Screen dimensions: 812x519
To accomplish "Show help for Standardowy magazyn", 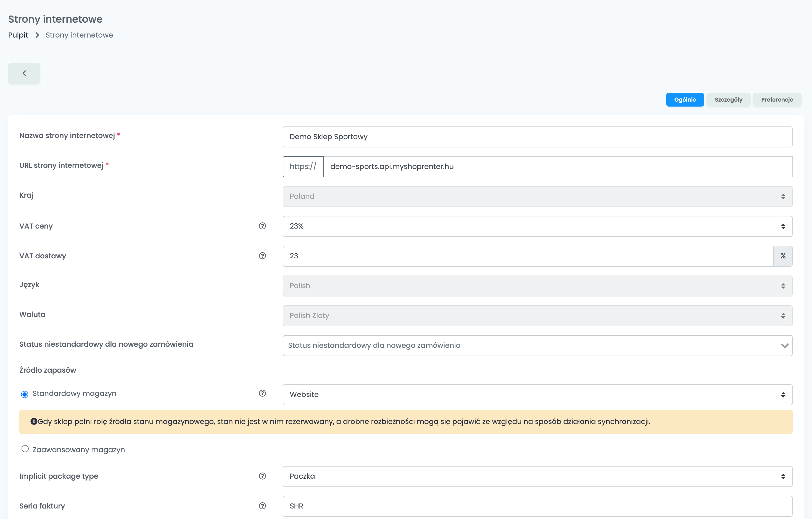I will tap(262, 393).
